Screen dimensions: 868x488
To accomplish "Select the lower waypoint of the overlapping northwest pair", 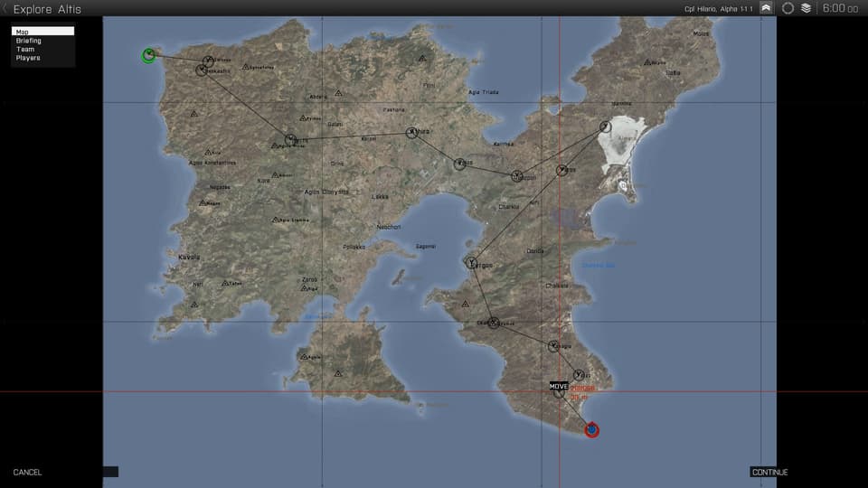I will (x=202, y=70).
